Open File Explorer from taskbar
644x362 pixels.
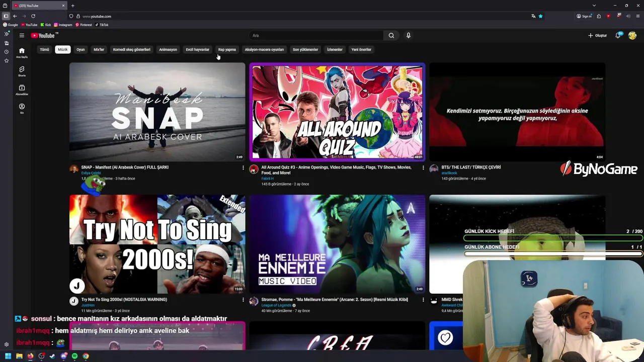tap(19, 356)
